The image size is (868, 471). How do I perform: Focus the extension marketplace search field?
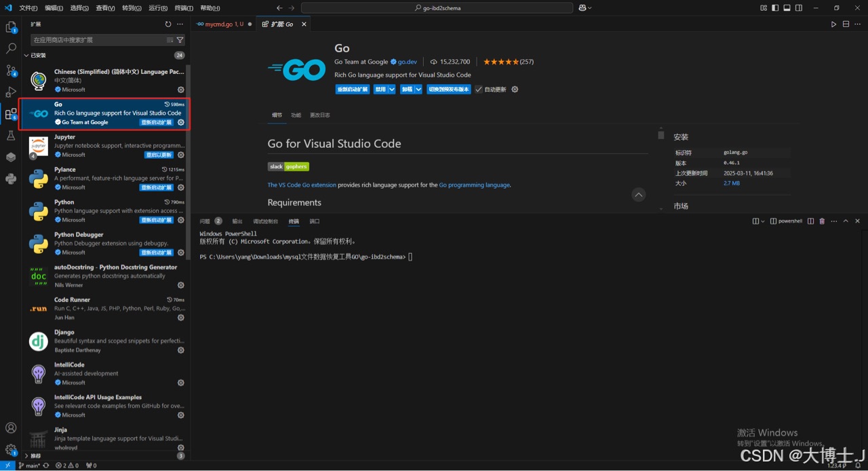click(x=98, y=40)
